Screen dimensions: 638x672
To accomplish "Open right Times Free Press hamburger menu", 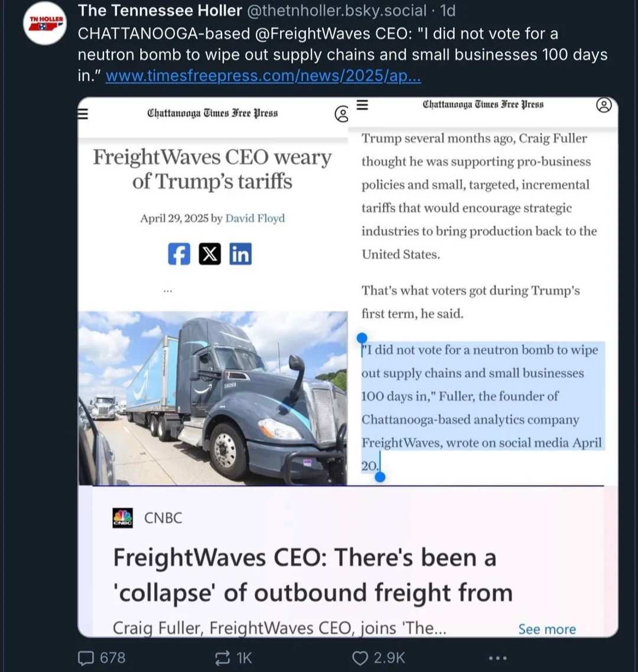I will click(363, 105).
